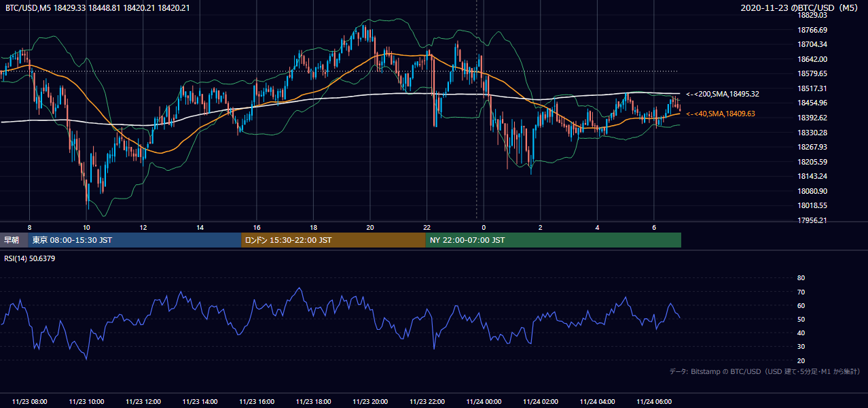Click the 11/23 14:00 time label
Viewport: 868px width, 408px height.
[200, 402]
